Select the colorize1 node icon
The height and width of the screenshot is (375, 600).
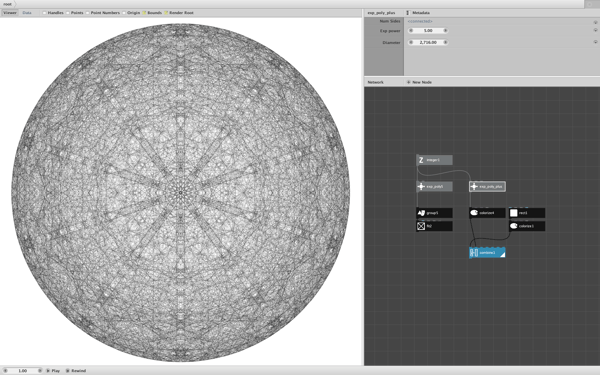514,226
